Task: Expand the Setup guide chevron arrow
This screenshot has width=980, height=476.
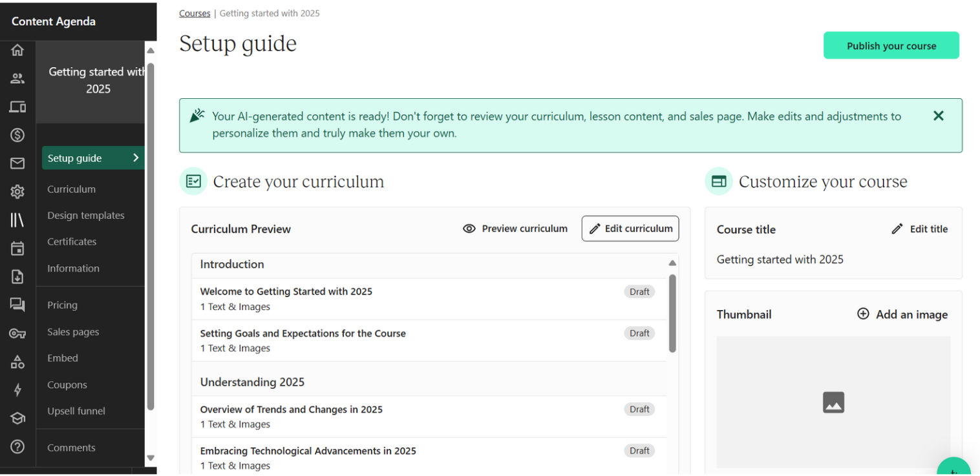Action: click(x=136, y=158)
